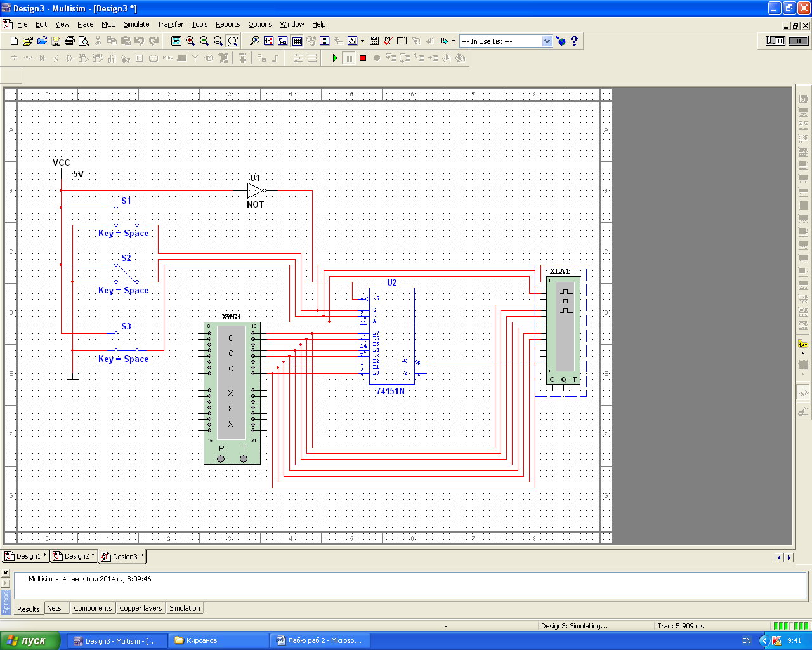
Task: Switch to the Design2 tab
Action: pyautogui.click(x=74, y=556)
